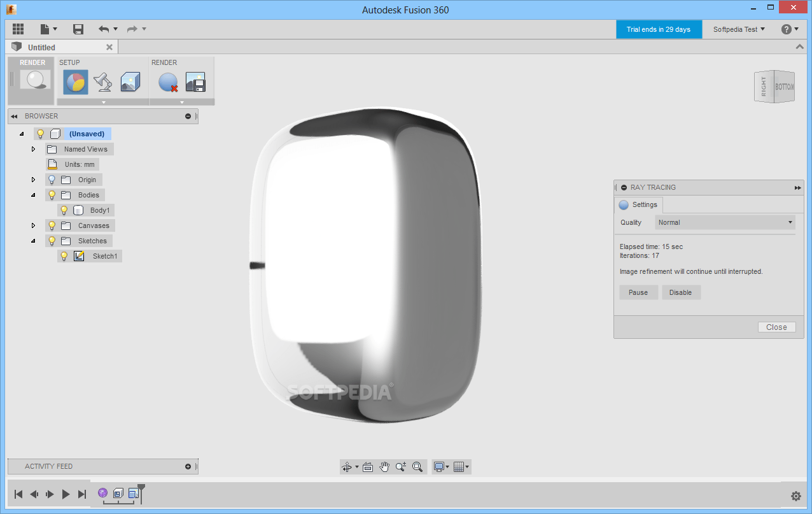The image size is (812, 514).
Task: Click the Disable ray tracing button
Action: (x=681, y=292)
